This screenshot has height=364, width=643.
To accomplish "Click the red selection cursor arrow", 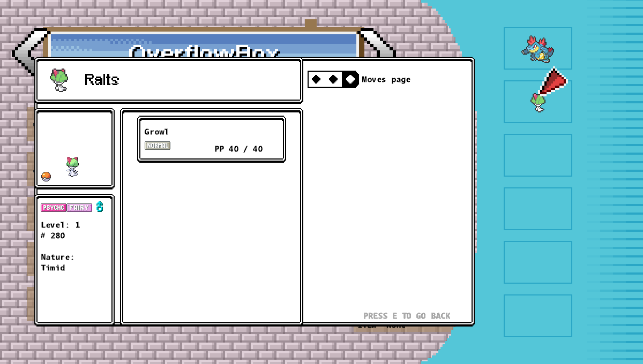I will (554, 82).
